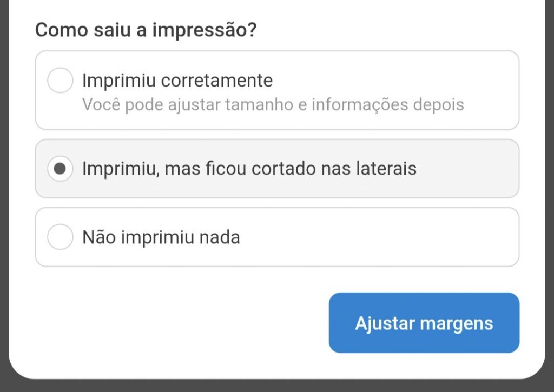Click the word 'Ajustar' on the blue button
554x392 pixels.
(385, 323)
